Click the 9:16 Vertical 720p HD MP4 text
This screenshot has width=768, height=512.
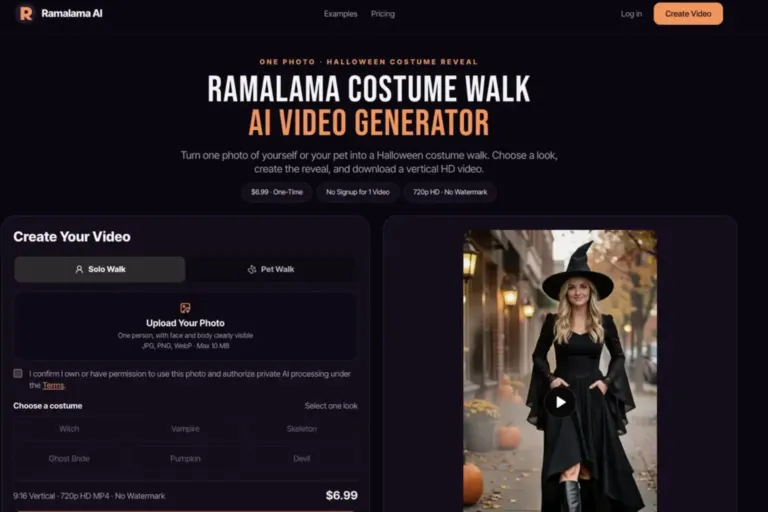pyautogui.click(x=89, y=496)
